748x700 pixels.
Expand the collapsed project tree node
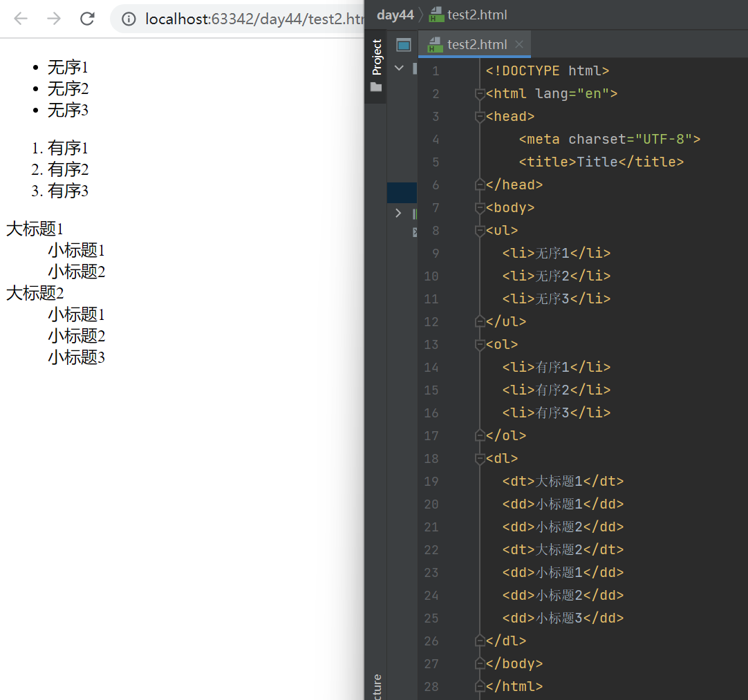click(x=398, y=213)
